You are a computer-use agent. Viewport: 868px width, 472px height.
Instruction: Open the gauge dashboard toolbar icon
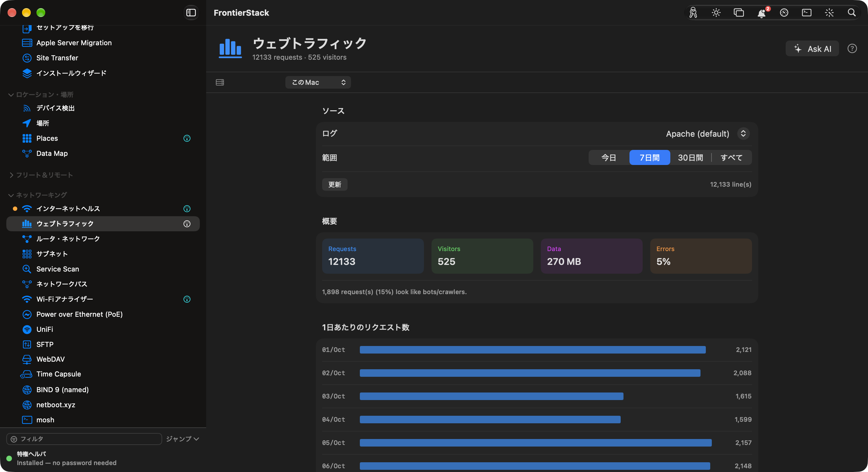pyautogui.click(x=784, y=13)
